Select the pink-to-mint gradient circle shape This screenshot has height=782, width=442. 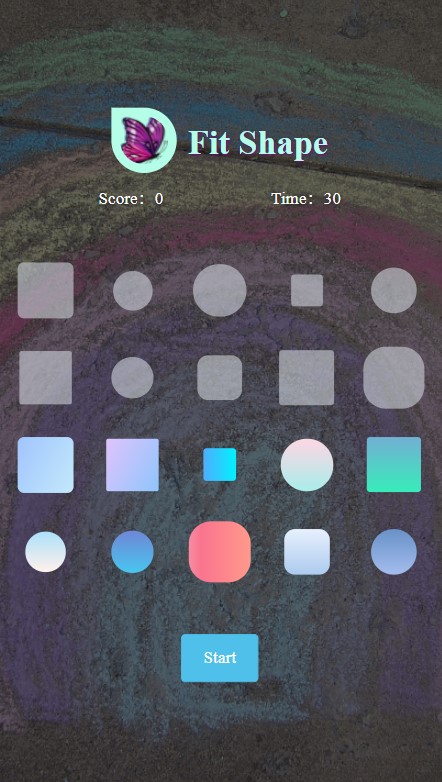click(x=307, y=465)
